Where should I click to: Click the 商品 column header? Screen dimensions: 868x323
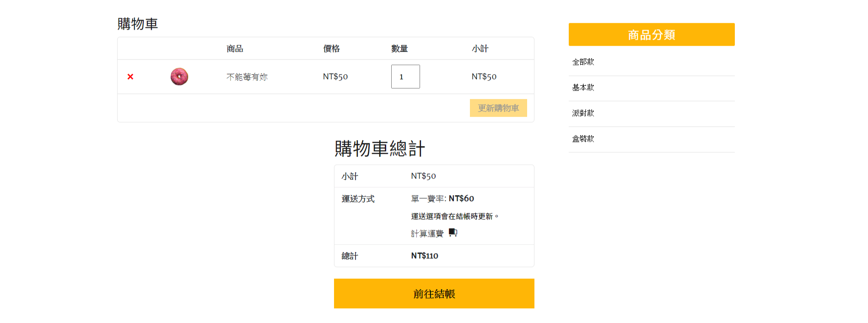(235, 49)
